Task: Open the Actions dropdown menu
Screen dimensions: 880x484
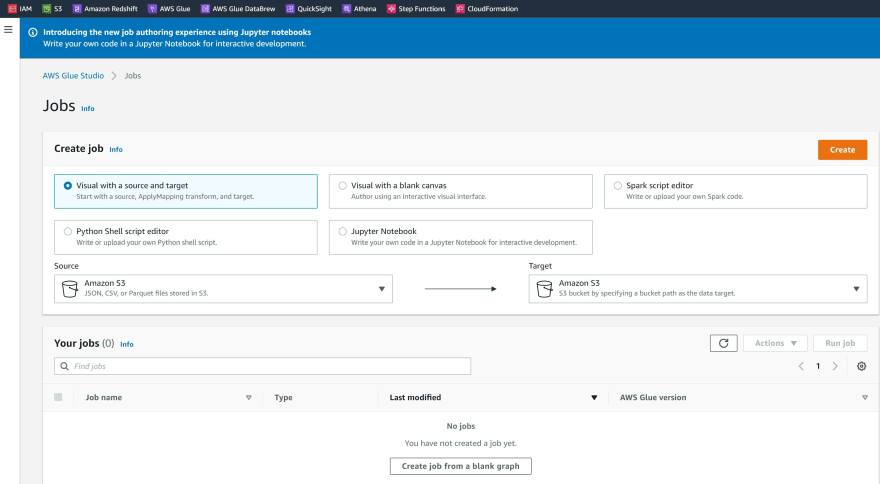Action: coord(775,343)
